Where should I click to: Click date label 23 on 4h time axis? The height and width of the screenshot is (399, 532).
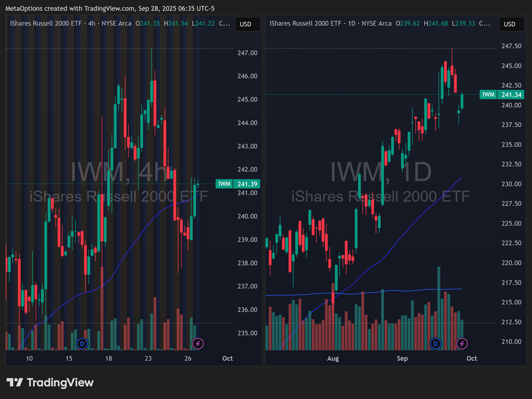pyautogui.click(x=148, y=359)
